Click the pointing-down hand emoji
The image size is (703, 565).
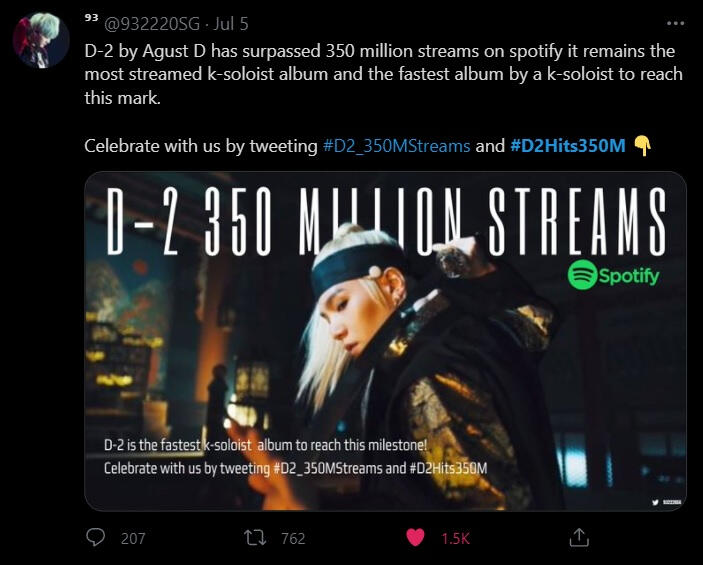tap(642, 146)
